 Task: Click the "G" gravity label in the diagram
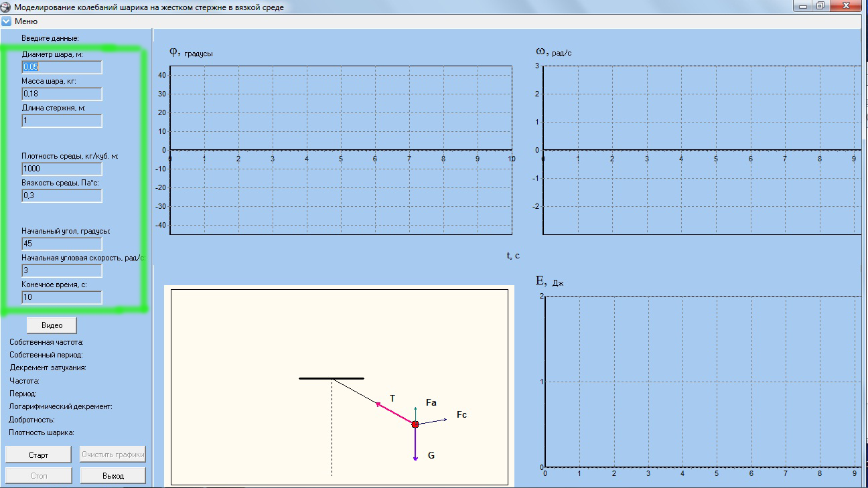(431, 455)
